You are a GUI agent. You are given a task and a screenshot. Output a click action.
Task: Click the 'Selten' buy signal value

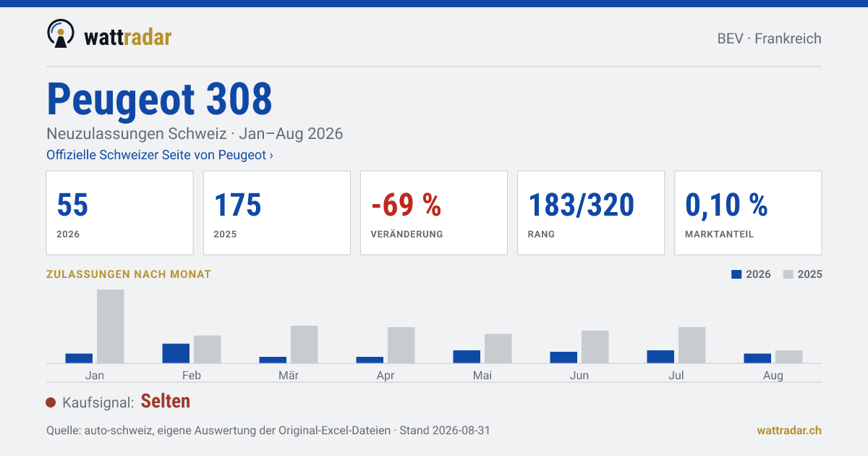(x=166, y=401)
